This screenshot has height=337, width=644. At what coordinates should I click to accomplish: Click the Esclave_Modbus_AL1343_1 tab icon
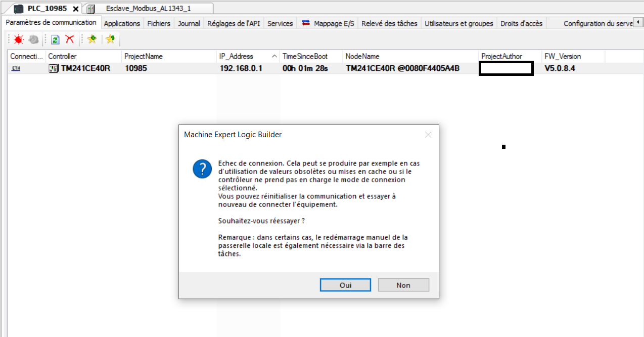(x=91, y=9)
